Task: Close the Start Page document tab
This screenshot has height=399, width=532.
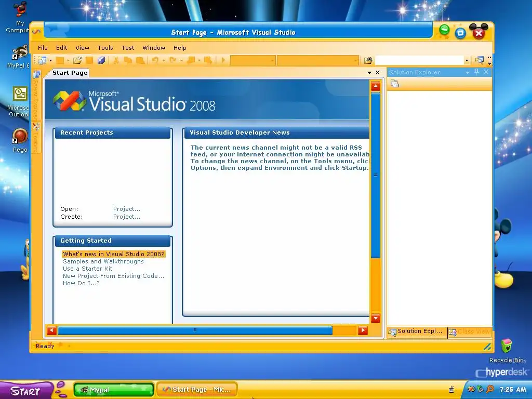Action: pyautogui.click(x=378, y=73)
